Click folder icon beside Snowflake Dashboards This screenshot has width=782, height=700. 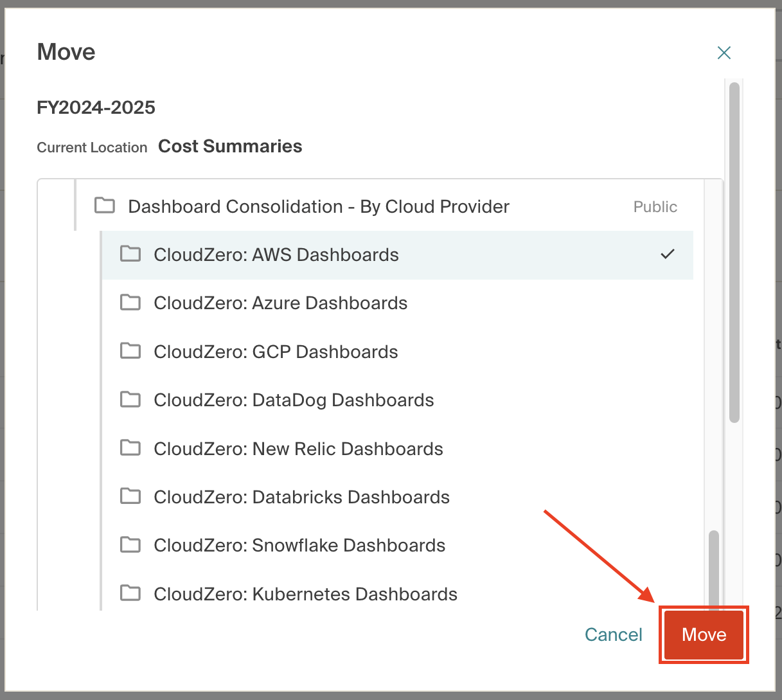point(130,544)
